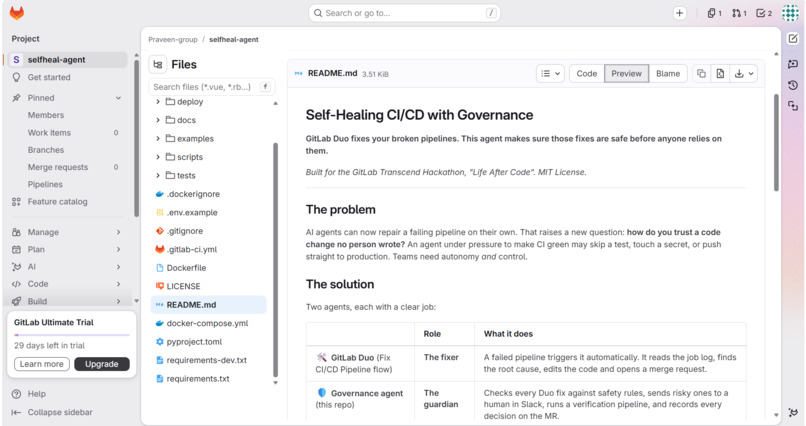Select the selfheal-agent project in sidebar

click(67, 60)
